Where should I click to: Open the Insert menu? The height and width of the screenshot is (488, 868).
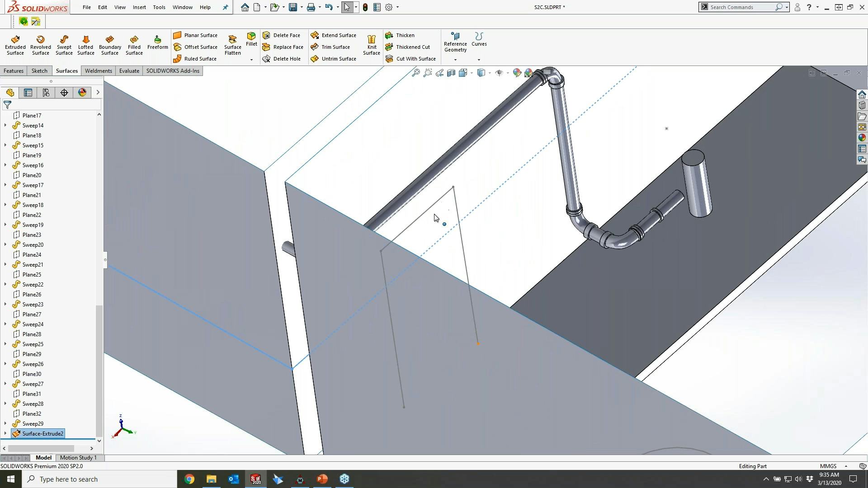(139, 7)
